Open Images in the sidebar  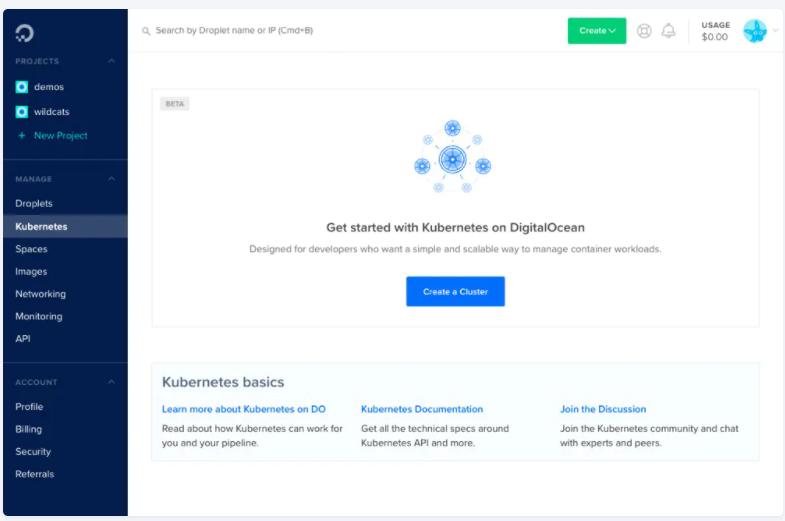click(31, 272)
